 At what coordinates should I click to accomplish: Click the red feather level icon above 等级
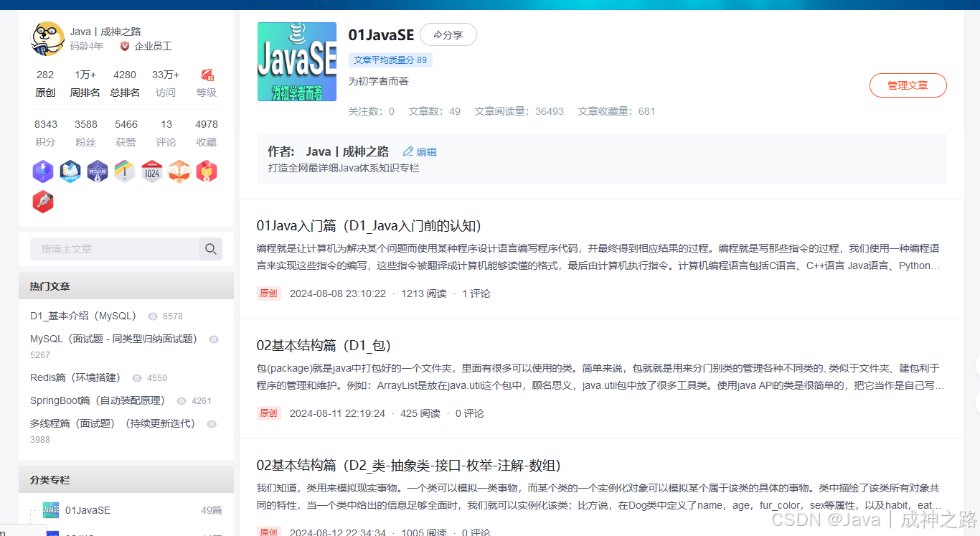click(207, 75)
